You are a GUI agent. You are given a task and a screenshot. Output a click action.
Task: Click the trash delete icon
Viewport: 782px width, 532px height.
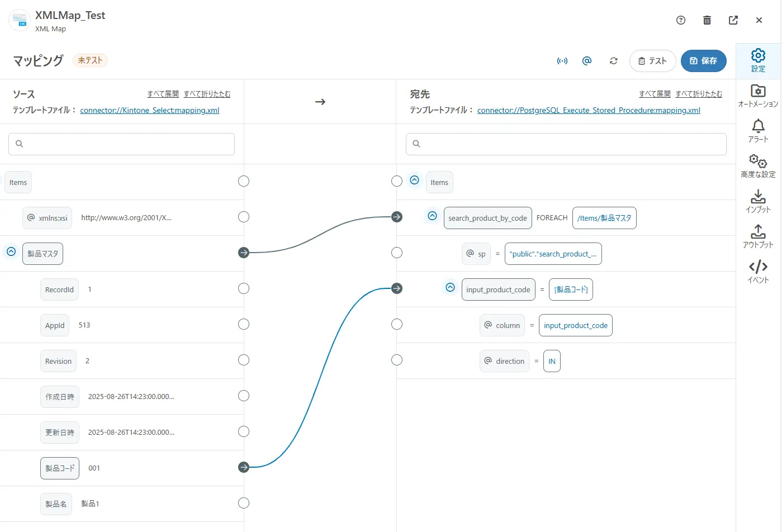707,20
